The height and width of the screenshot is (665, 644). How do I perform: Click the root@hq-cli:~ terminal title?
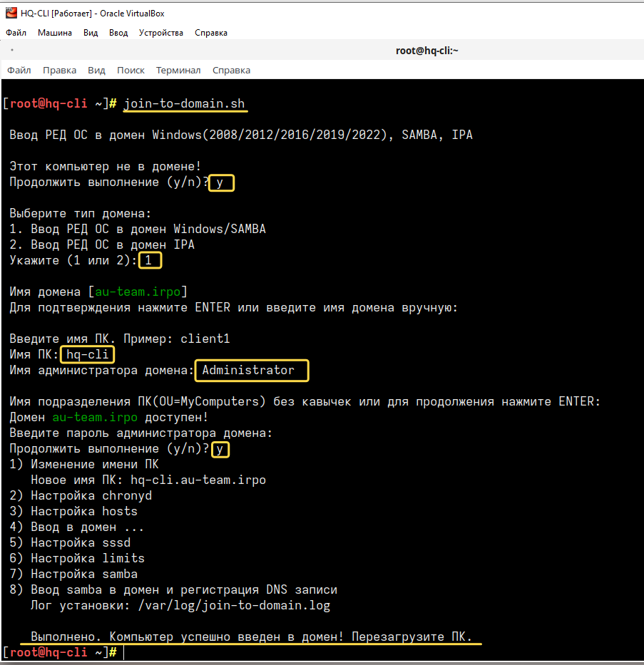point(426,51)
